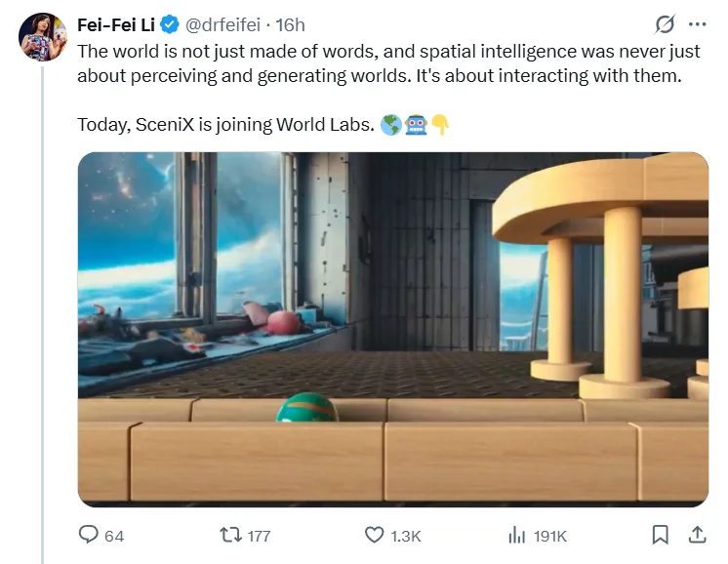Click the 16h timestamp
Screen dimensions: 728x564
pyautogui.click(x=290, y=25)
